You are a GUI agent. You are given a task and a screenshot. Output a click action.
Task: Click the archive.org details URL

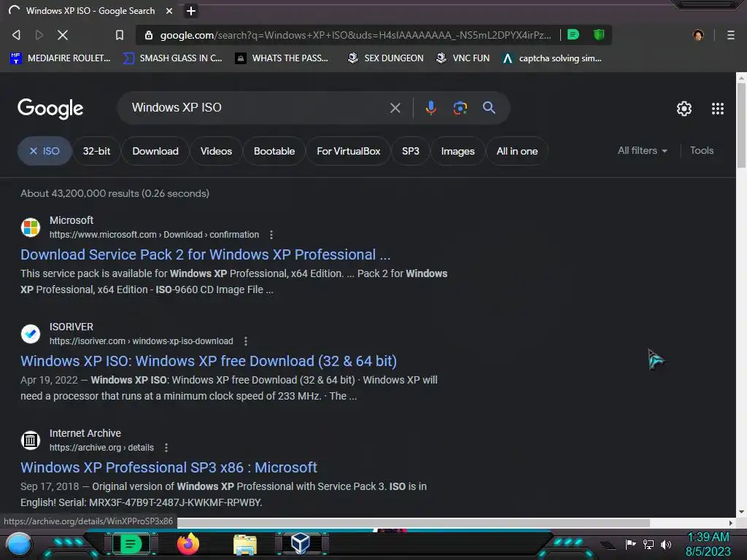coord(101,448)
